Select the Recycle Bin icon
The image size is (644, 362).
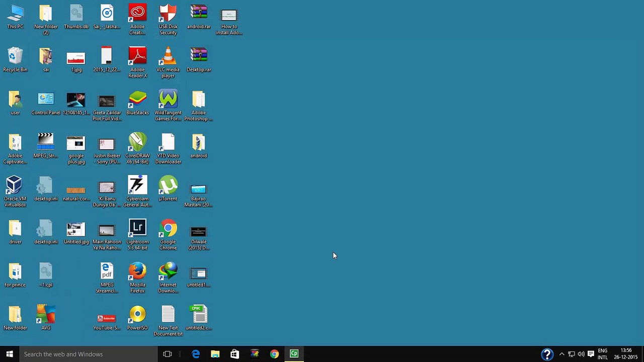coord(15,60)
